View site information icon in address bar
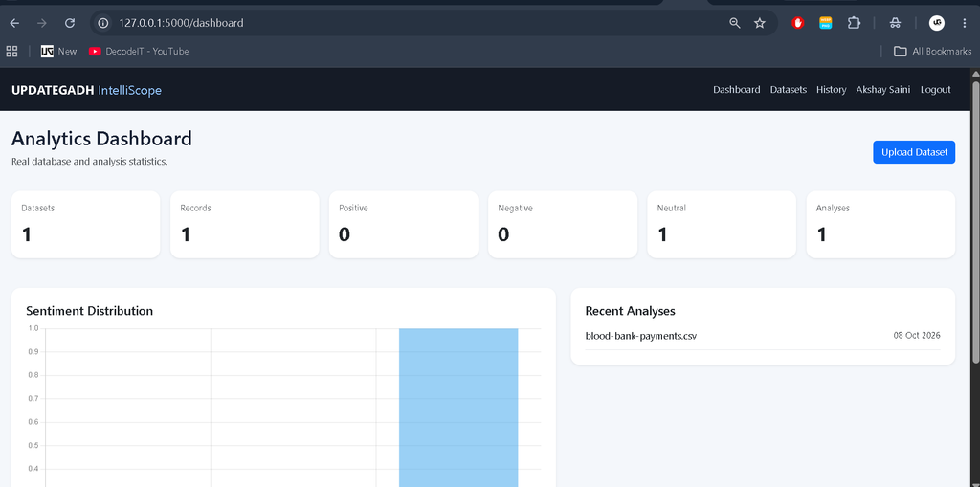This screenshot has width=980, height=487. tap(103, 23)
